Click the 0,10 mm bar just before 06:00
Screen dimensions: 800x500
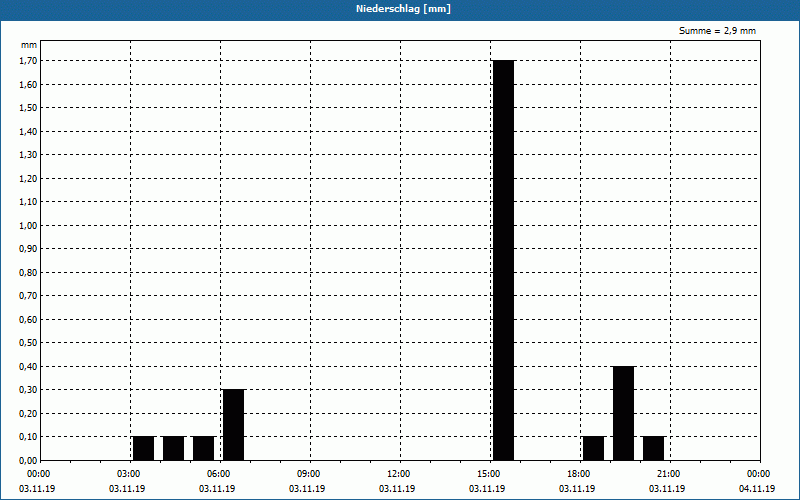[203, 448]
